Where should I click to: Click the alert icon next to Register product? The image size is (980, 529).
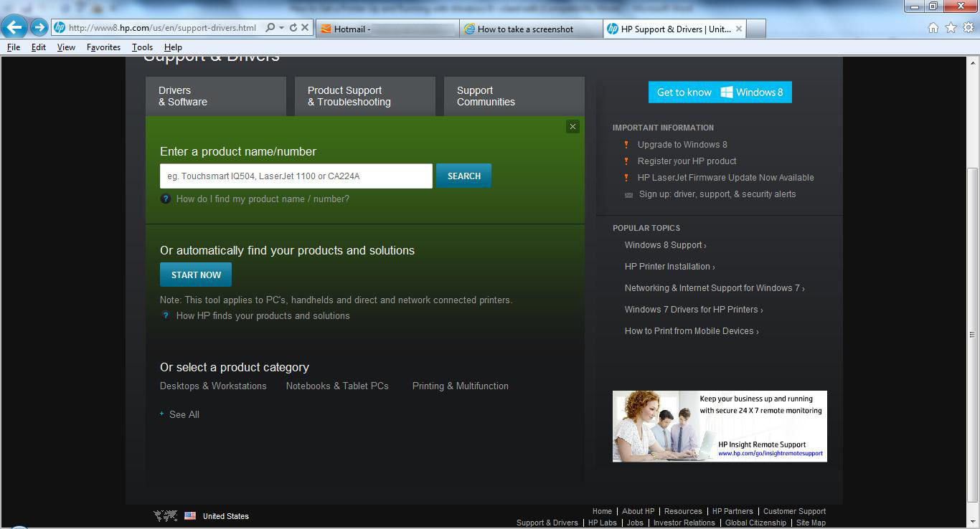pyautogui.click(x=626, y=161)
